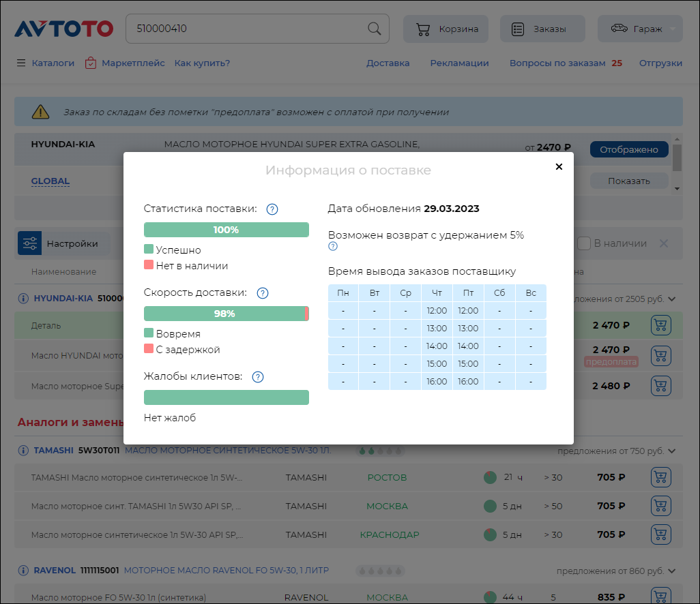Click the X next to В наличии

[664, 243]
